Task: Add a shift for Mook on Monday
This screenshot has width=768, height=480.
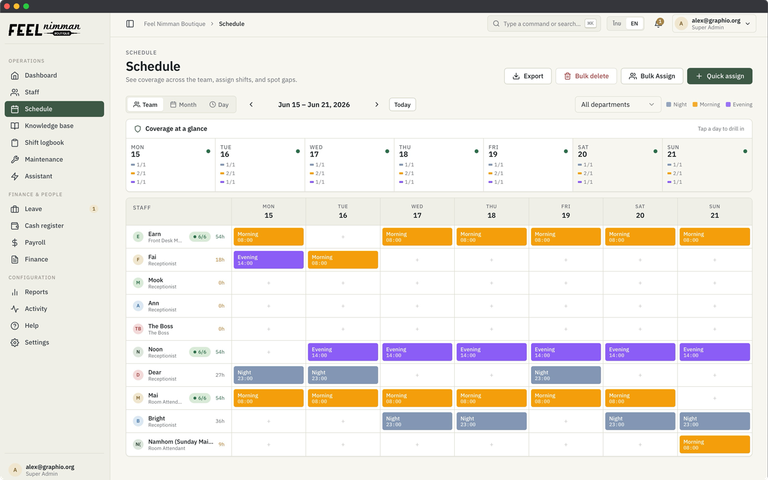Action: pos(268,283)
